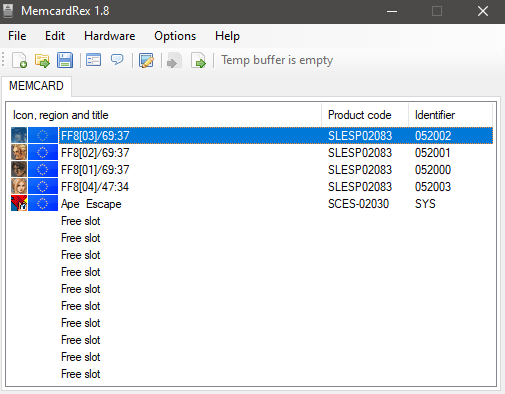Select the FF8[03]/69:37 save row

(252, 136)
